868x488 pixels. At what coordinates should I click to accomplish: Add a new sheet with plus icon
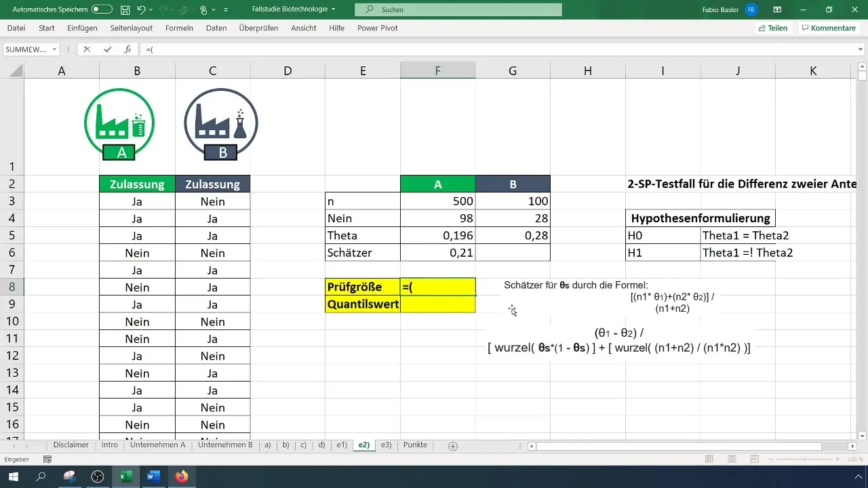453,446
